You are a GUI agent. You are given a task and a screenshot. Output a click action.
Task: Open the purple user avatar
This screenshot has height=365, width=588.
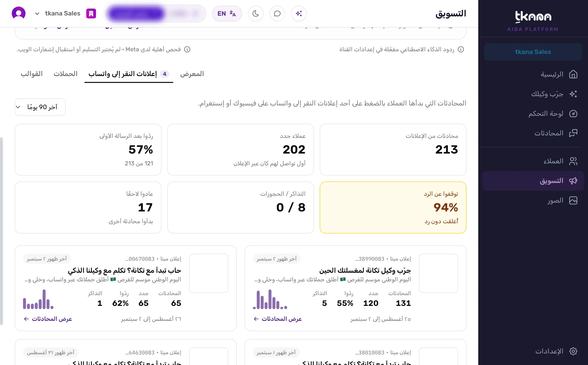click(x=19, y=13)
